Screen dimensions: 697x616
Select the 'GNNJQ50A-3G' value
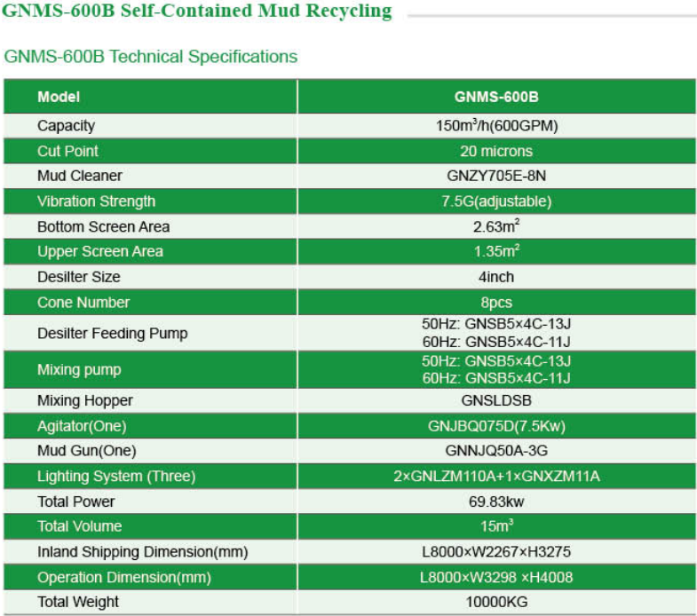[496, 451]
